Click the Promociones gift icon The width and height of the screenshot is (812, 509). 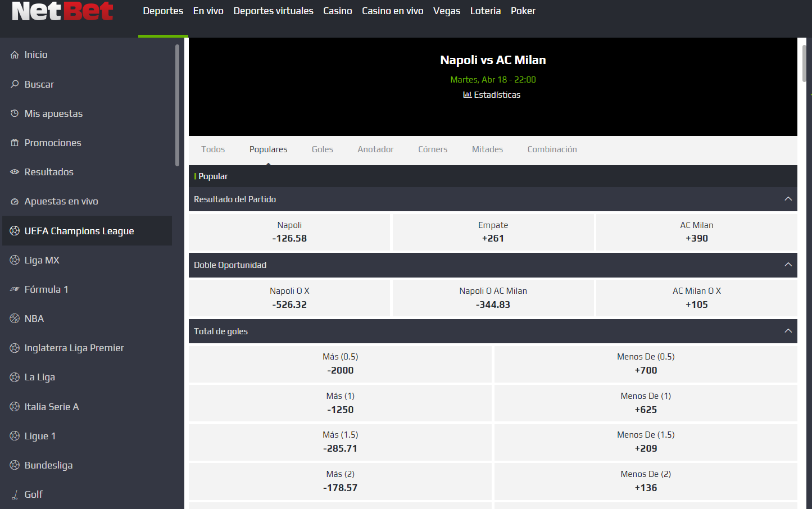tap(15, 143)
